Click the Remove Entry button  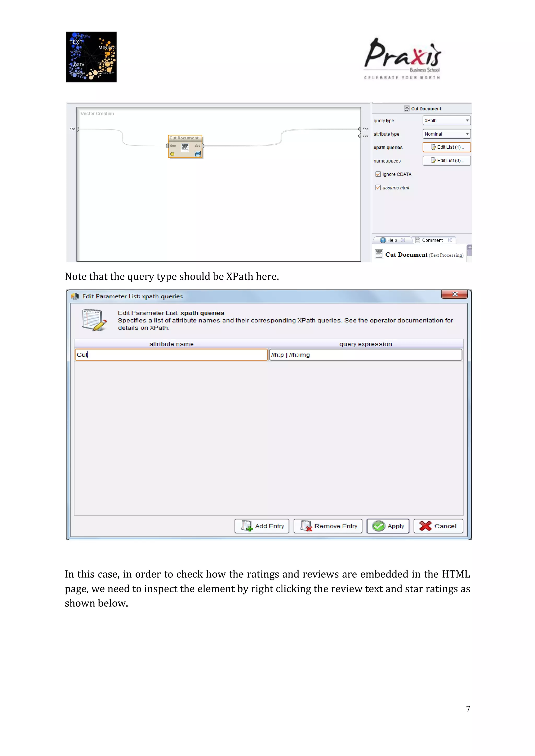328,526
